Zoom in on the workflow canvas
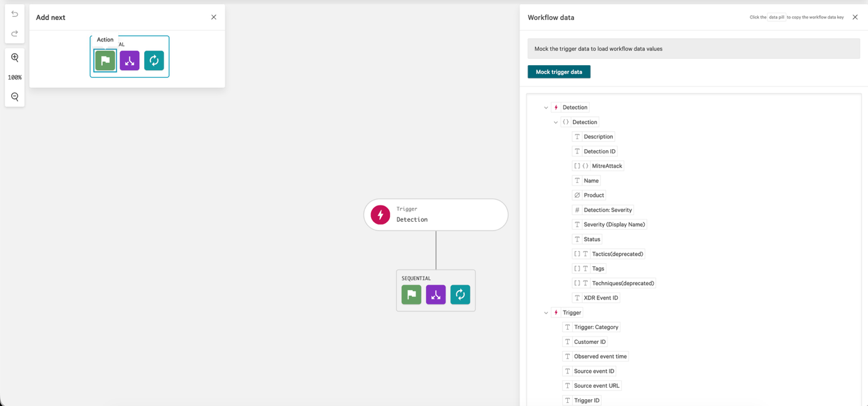Viewport: 868px width, 406px height. coord(14,58)
